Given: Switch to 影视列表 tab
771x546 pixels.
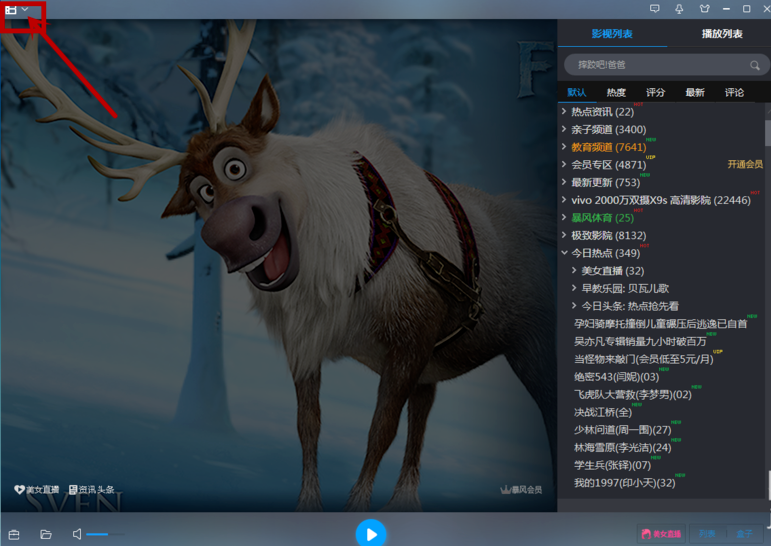Looking at the screenshot, I should pyautogui.click(x=612, y=34).
